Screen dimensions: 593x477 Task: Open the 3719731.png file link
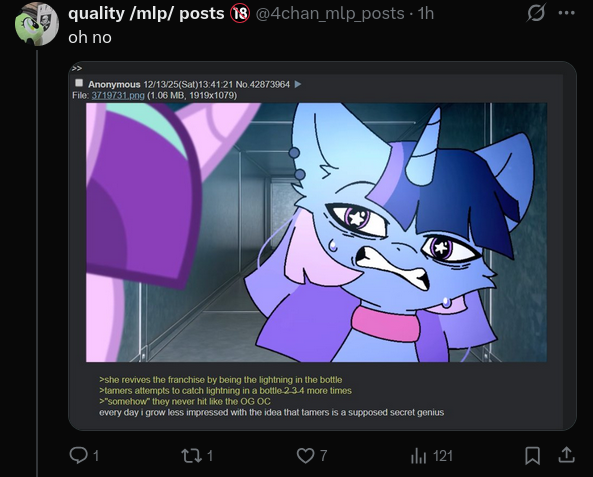coord(118,95)
